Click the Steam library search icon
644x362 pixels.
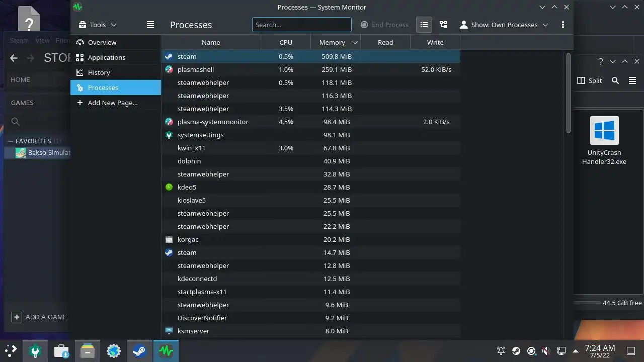tap(16, 122)
